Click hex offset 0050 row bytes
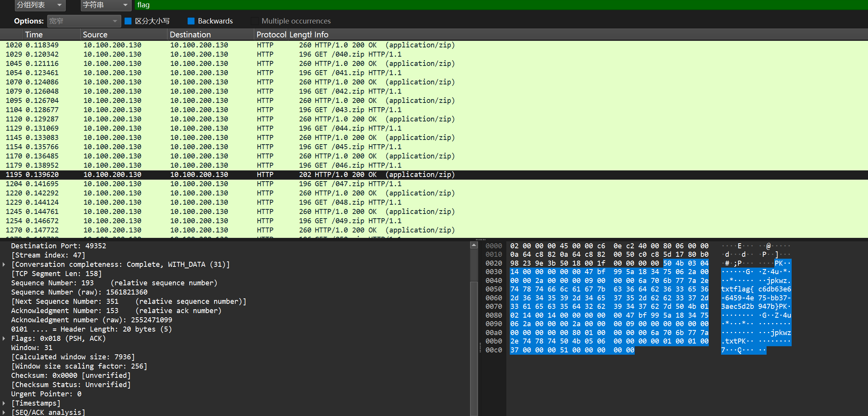The width and height of the screenshot is (868, 416). pyautogui.click(x=609, y=289)
